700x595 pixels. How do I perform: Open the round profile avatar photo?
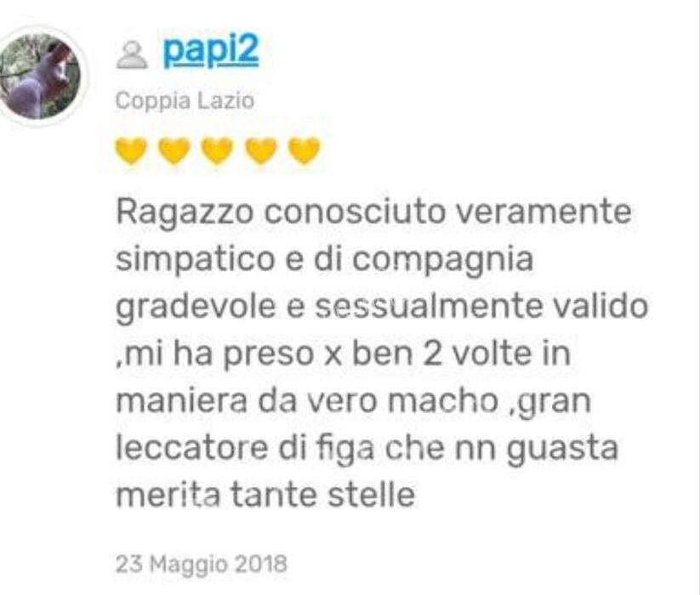(40, 76)
